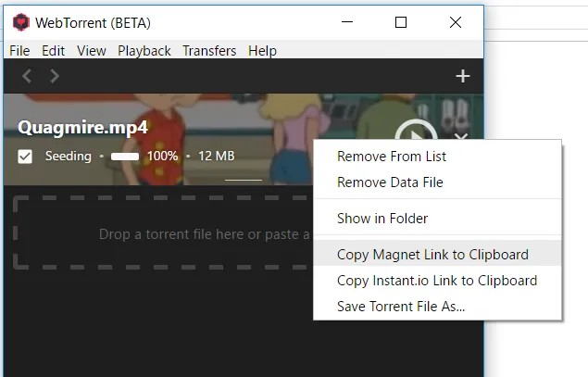588x377 pixels.
Task: Minimize the WebTorrent window
Action: click(347, 22)
